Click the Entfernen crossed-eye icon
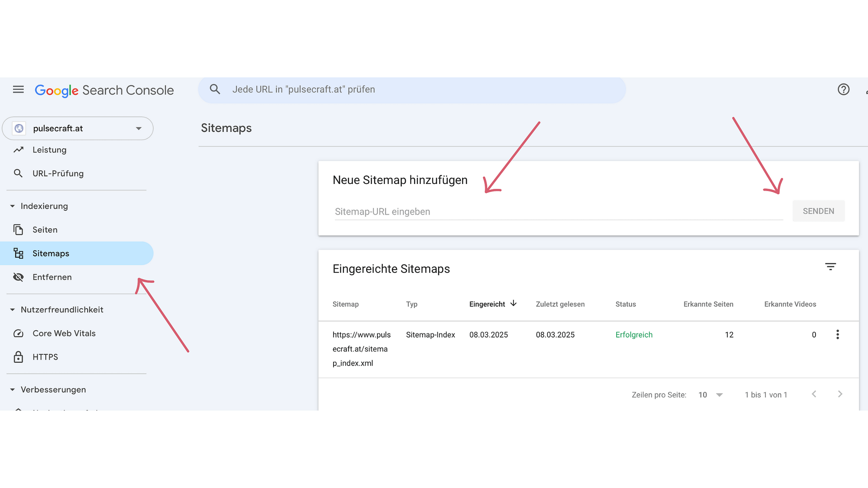Screen dimensions: 868x488 coord(18,277)
